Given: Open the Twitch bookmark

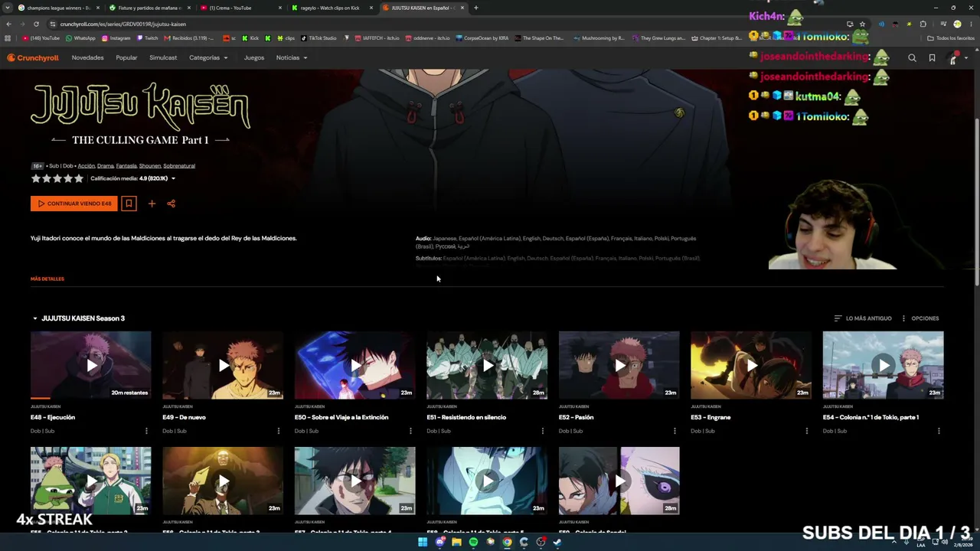Looking at the screenshot, I should click(147, 38).
